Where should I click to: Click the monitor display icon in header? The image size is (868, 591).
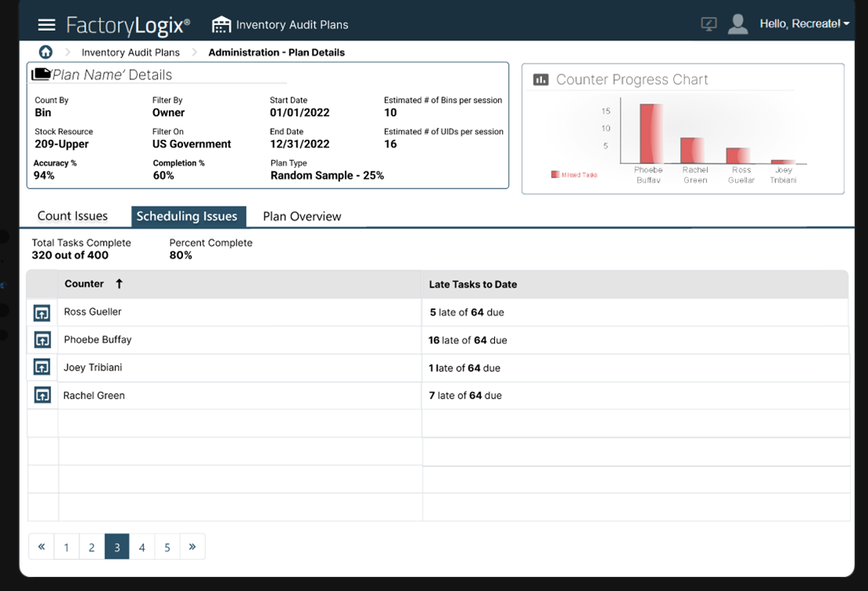(709, 24)
